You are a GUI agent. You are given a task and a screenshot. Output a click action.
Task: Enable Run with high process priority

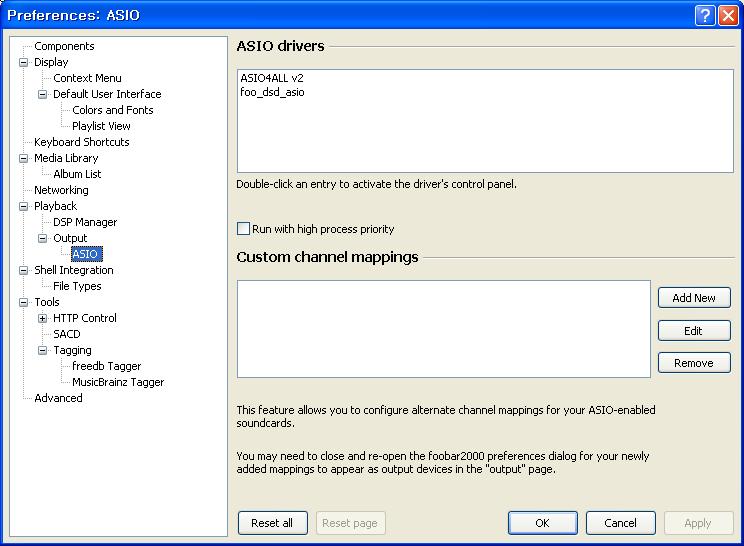point(243,229)
